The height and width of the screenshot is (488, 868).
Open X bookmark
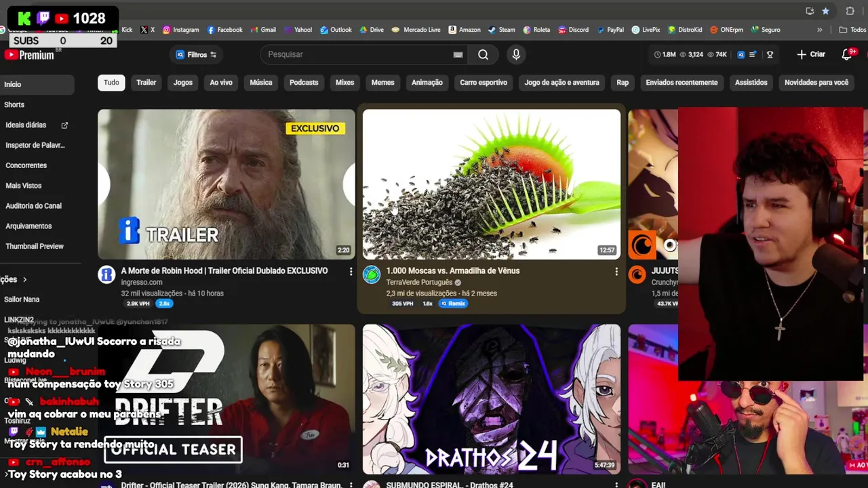147,30
